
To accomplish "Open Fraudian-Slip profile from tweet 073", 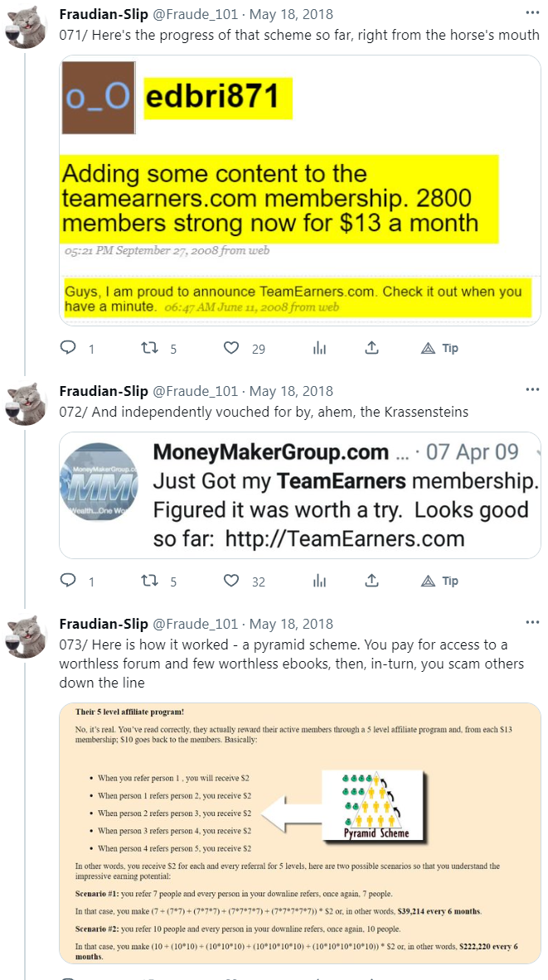I will pyautogui.click(x=104, y=624).
